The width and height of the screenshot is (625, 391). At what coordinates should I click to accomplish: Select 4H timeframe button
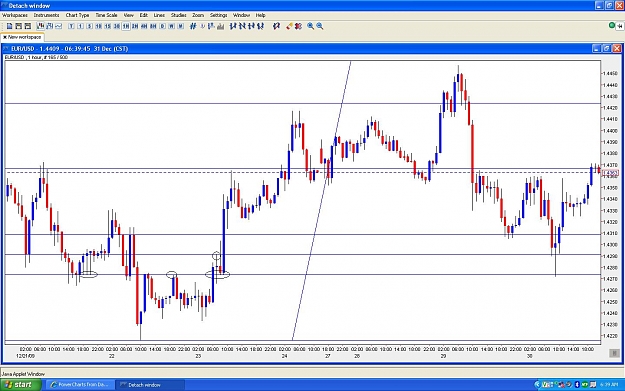(144, 26)
